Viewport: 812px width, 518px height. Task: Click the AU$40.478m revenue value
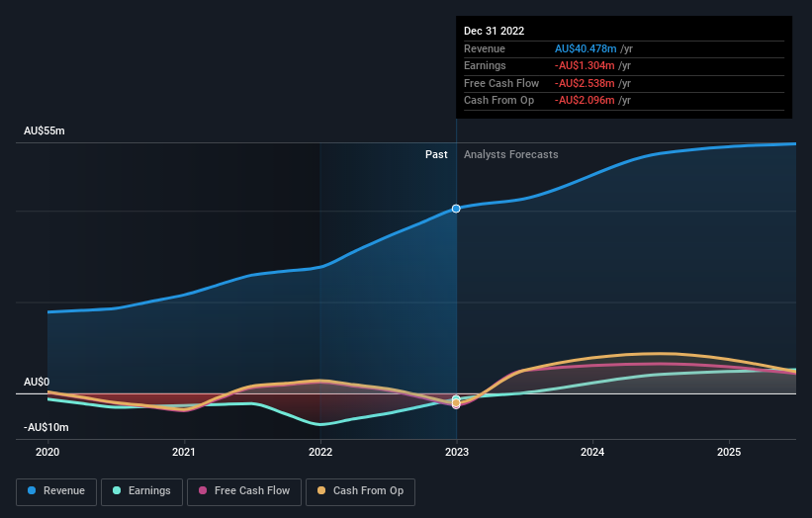(x=586, y=48)
